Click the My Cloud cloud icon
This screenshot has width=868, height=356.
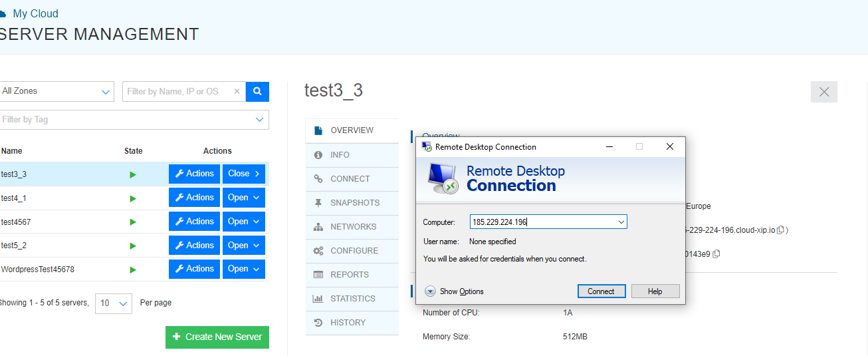click(x=3, y=14)
